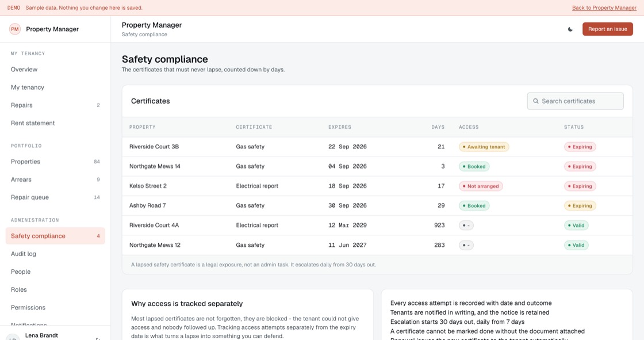
Task: Select Kelso Street 2 property
Action: pyautogui.click(x=148, y=186)
